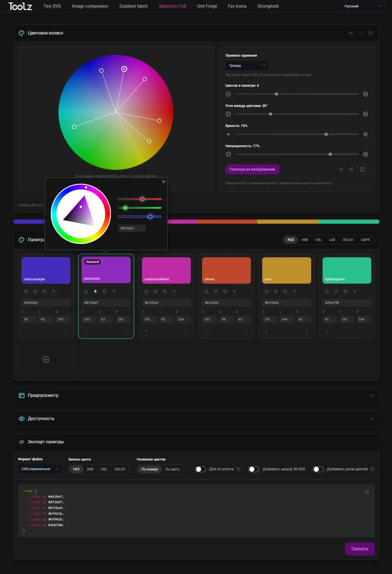Select RGB color notation in export
This screenshot has height=574, width=392.
[90, 469]
